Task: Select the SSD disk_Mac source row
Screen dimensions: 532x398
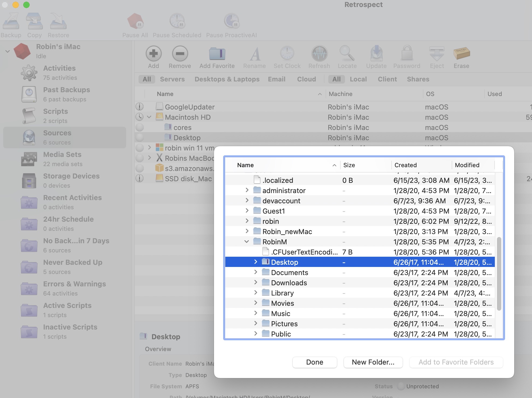Action: pos(174,179)
